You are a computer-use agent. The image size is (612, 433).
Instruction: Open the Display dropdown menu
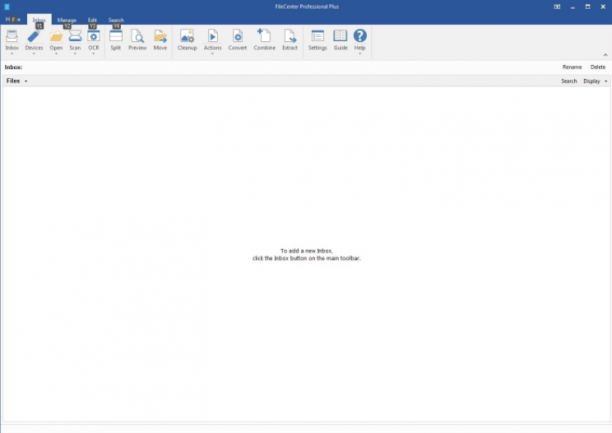pyautogui.click(x=595, y=81)
